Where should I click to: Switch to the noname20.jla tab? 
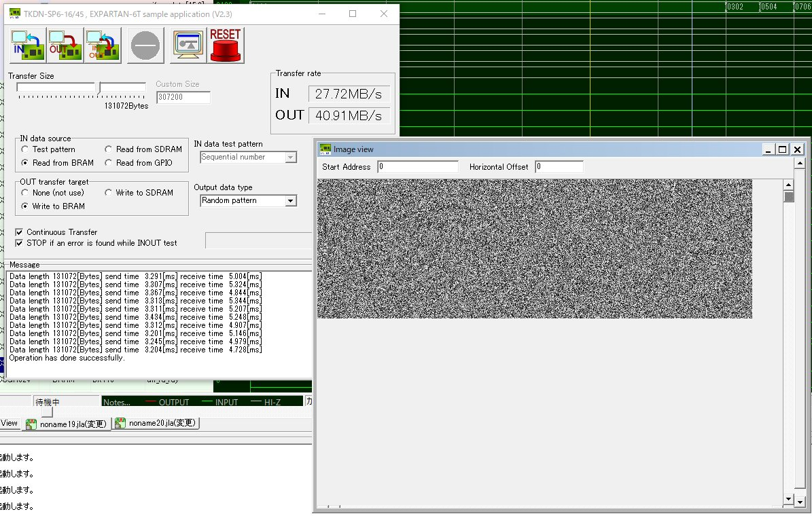coord(156,424)
